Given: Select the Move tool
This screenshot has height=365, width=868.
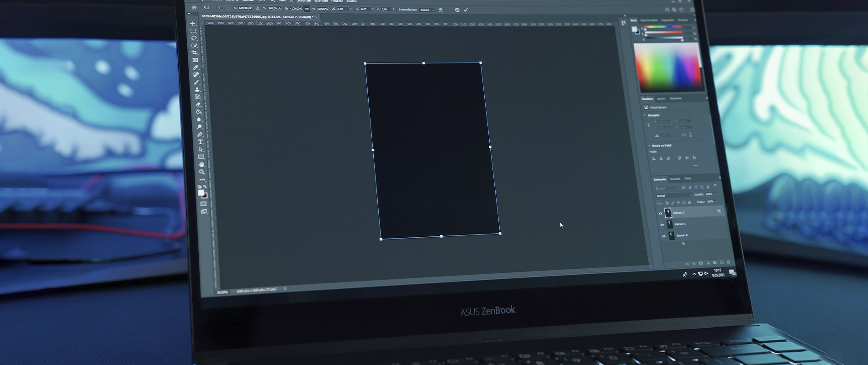Looking at the screenshot, I should click(193, 23).
